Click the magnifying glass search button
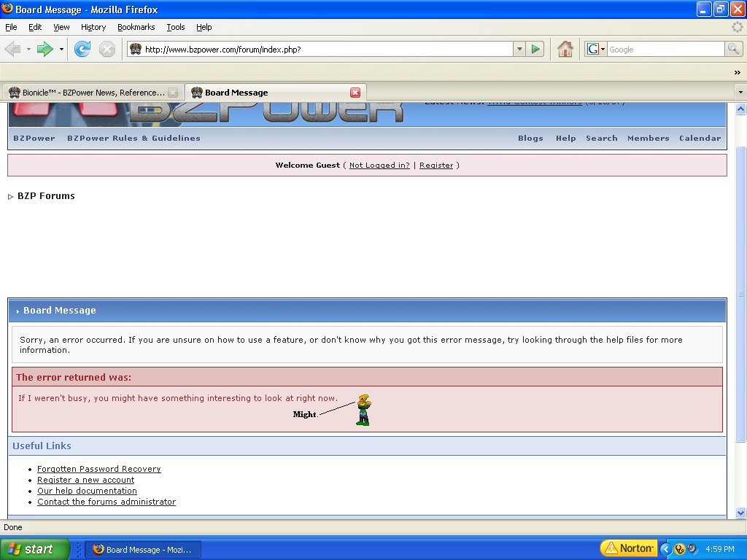Viewport: 747px width, 560px height. click(733, 49)
